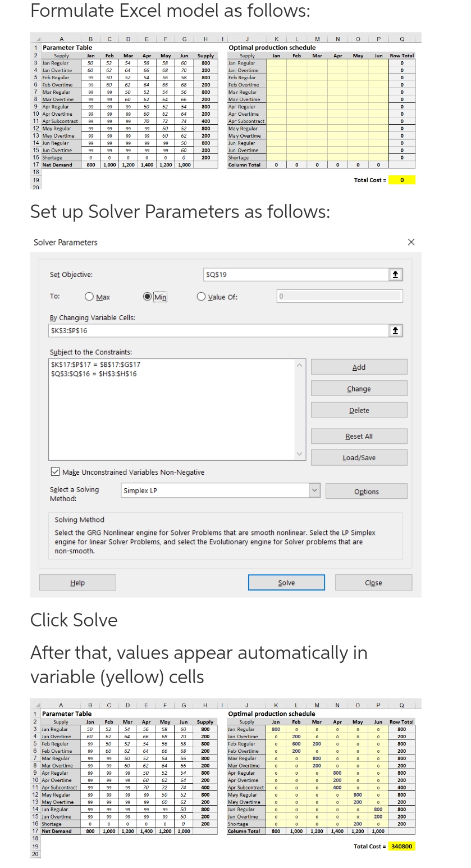This screenshot has height=868, width=471.
Task: Open Solver Options
Action: point(366,492)
